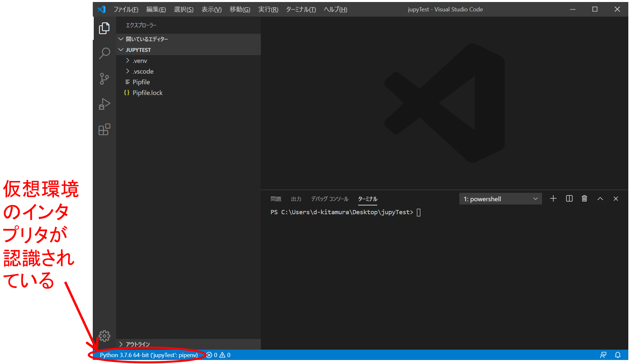Split the terminal pane
Viewport: 630px width, 364px height.
tap(569, 199)
